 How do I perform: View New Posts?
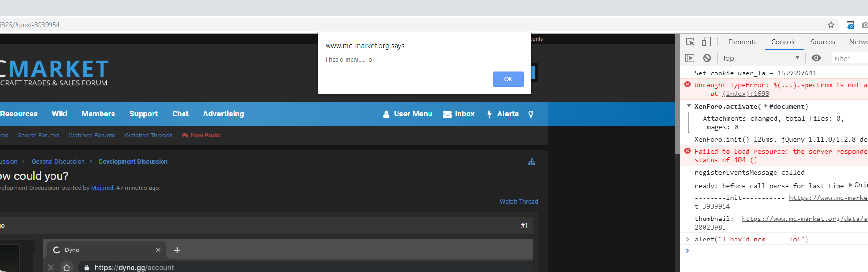click(x=201, y=136)
